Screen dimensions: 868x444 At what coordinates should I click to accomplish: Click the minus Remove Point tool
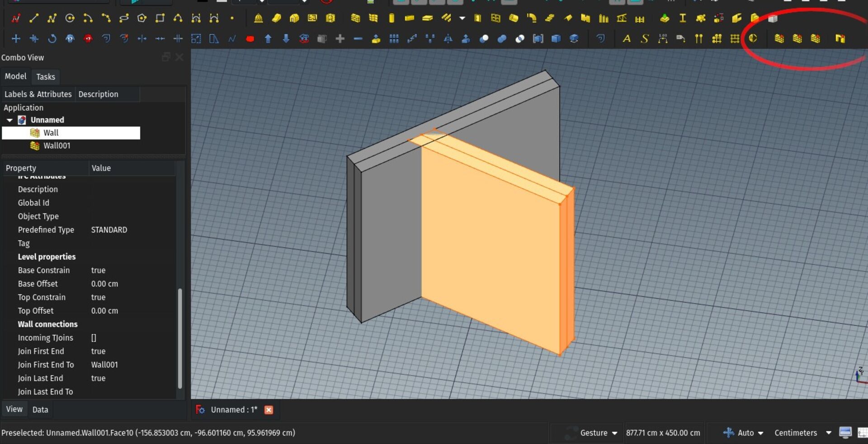pyautogui.click(x=358, y=39)
